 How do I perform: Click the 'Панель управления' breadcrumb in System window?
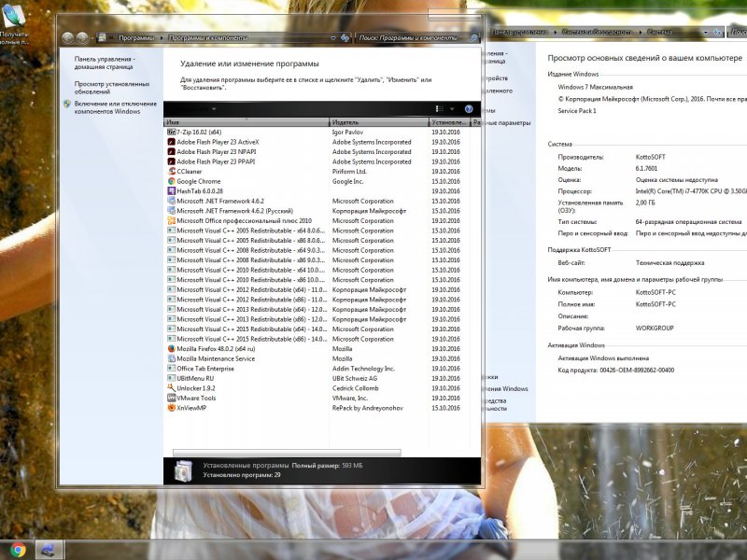[x=520, y=33]
